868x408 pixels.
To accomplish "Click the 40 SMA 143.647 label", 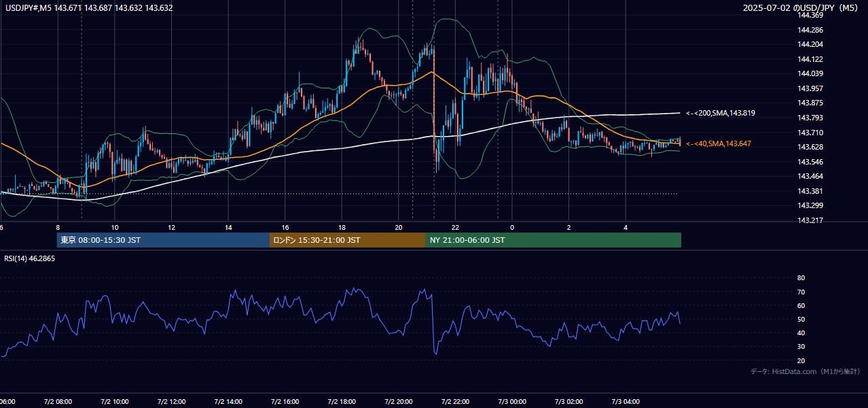I will pos(719,143).
